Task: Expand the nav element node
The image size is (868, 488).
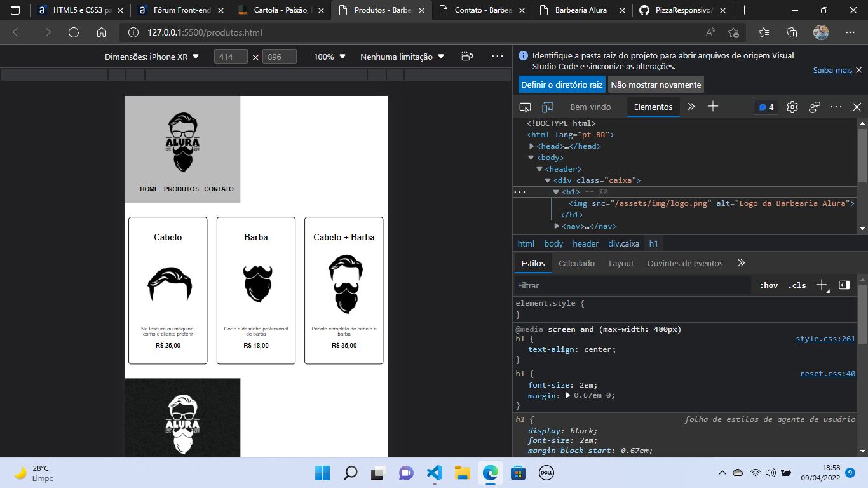Action: point(557,226)
